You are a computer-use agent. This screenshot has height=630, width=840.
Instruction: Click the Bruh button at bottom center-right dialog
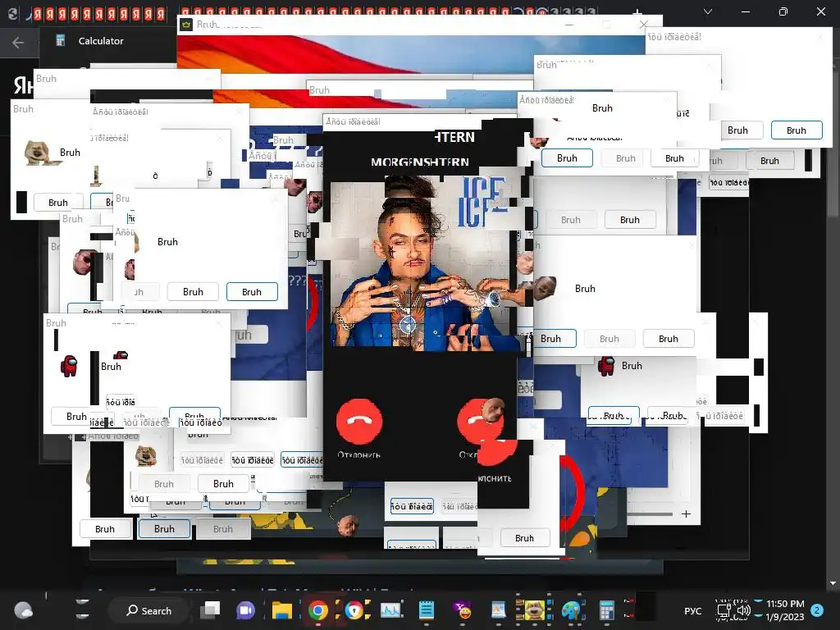pyautogui.click(x=524, y=538)
